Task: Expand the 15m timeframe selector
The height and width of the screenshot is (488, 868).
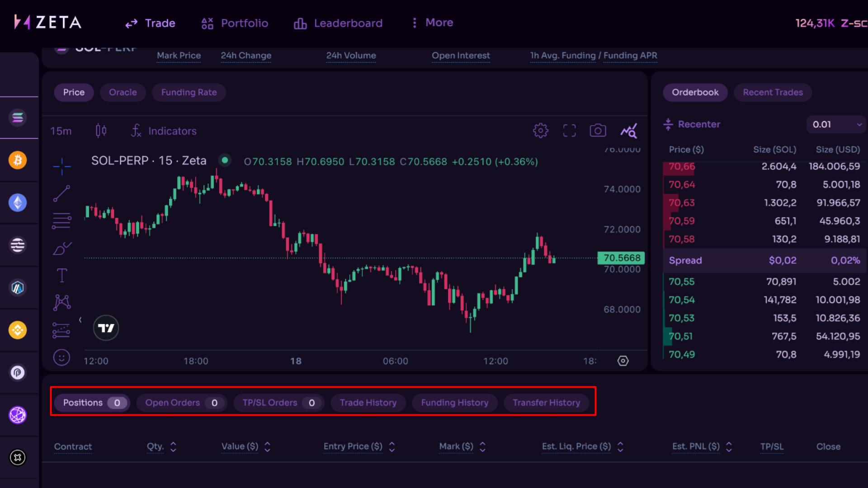Action: click(x=60, y=131)
